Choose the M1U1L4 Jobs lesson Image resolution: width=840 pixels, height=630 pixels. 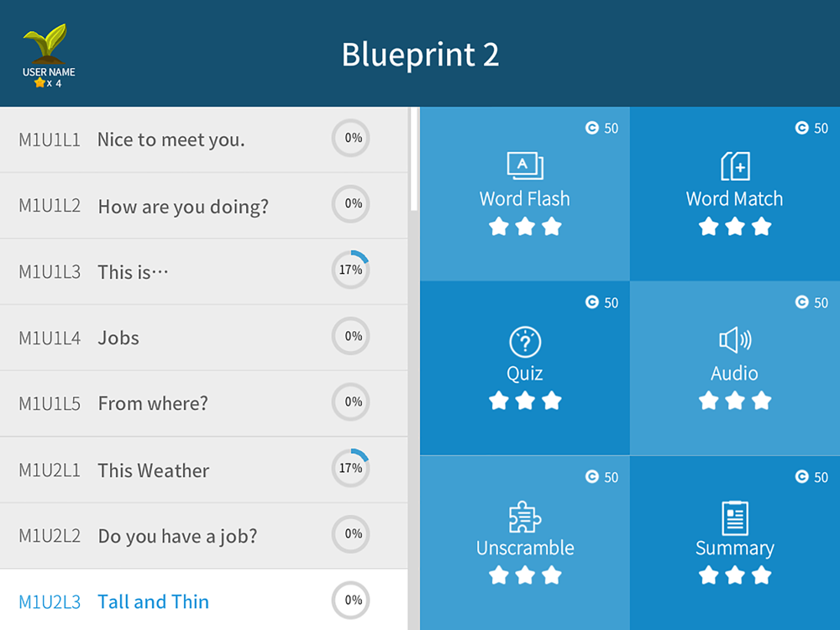[x=203, y=338]
